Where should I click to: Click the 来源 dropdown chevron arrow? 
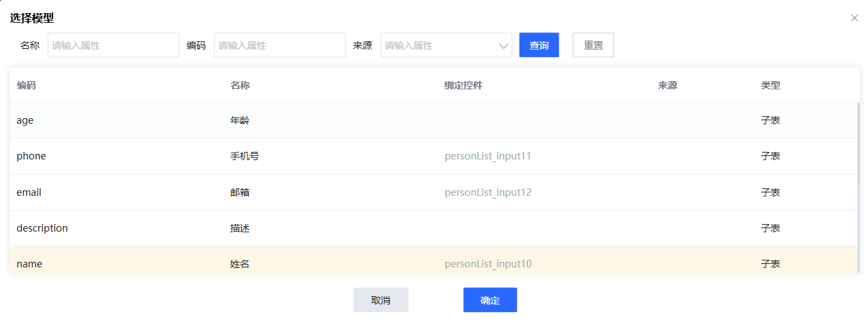coord(503,46)
